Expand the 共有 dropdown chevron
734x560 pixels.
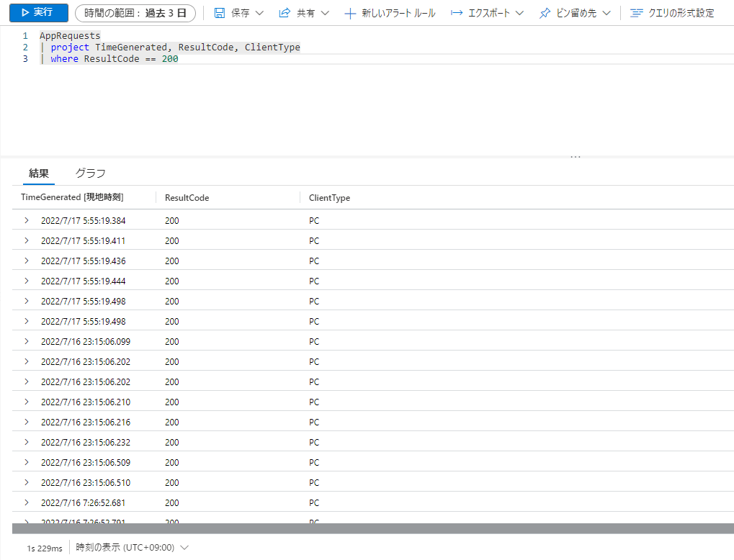point(325,13)
